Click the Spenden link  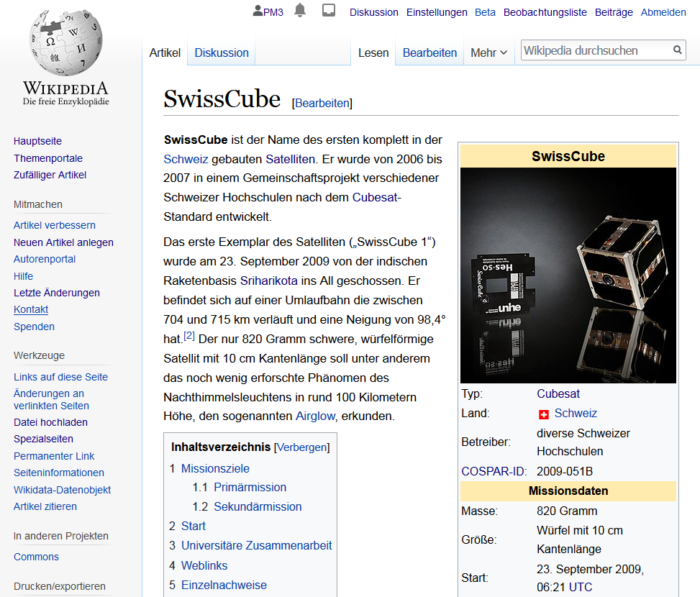pos(34,327)
